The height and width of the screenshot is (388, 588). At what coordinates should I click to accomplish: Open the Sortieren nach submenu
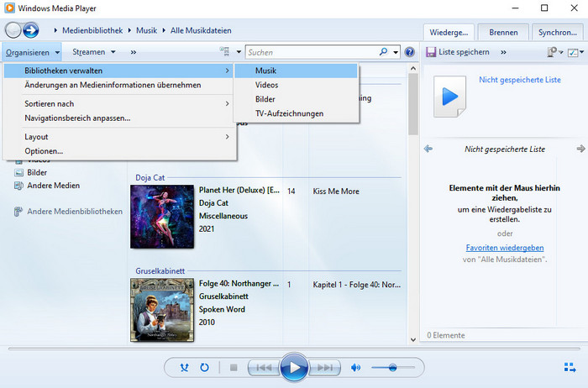pyautogui.click(x=119, y=103)
